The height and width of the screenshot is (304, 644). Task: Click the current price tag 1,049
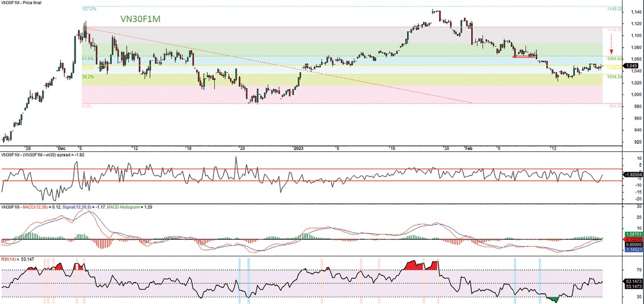(631, 66)
